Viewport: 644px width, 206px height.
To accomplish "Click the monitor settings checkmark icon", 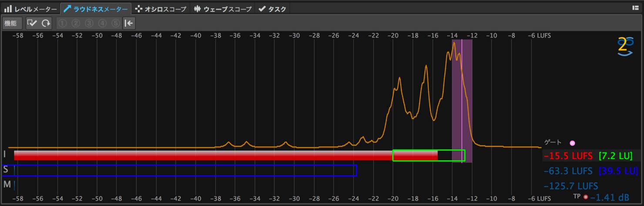I will point(32,23).
